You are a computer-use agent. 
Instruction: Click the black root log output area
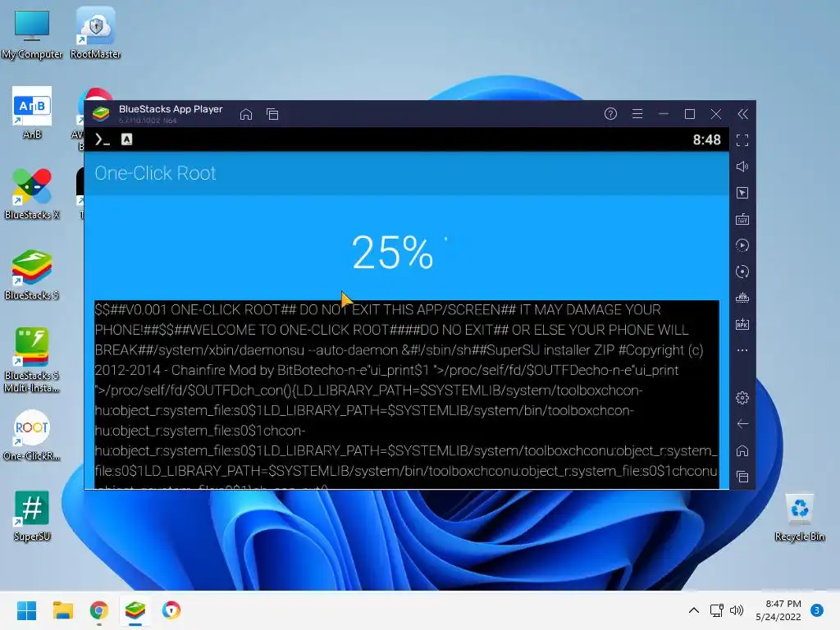(x=407, y=395)
